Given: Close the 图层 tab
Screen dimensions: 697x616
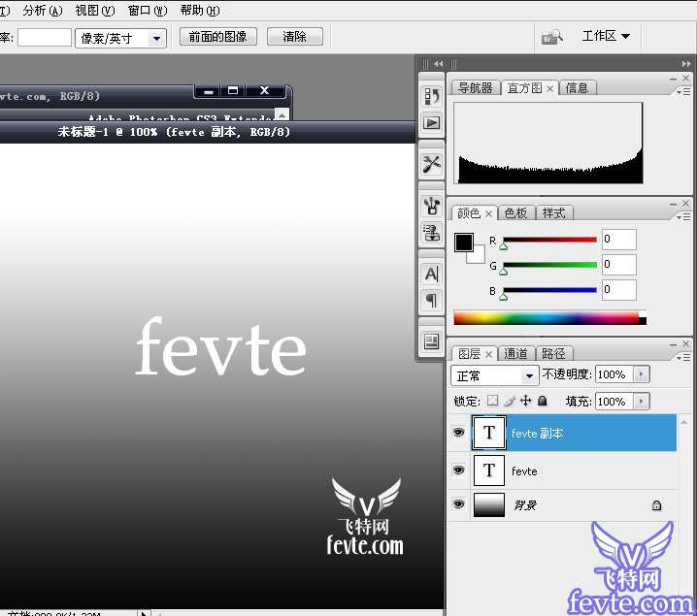Looking at the screenshot, I should click(488, 354).
